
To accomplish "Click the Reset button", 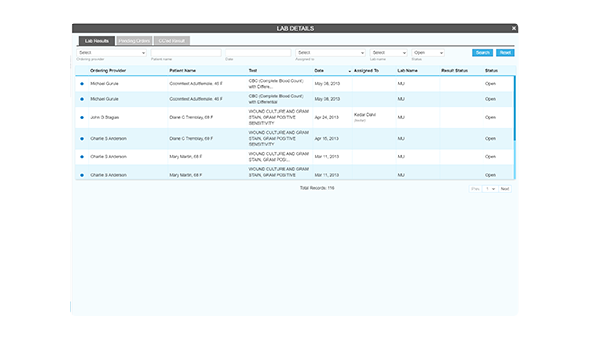I will [x=505, y=53].
